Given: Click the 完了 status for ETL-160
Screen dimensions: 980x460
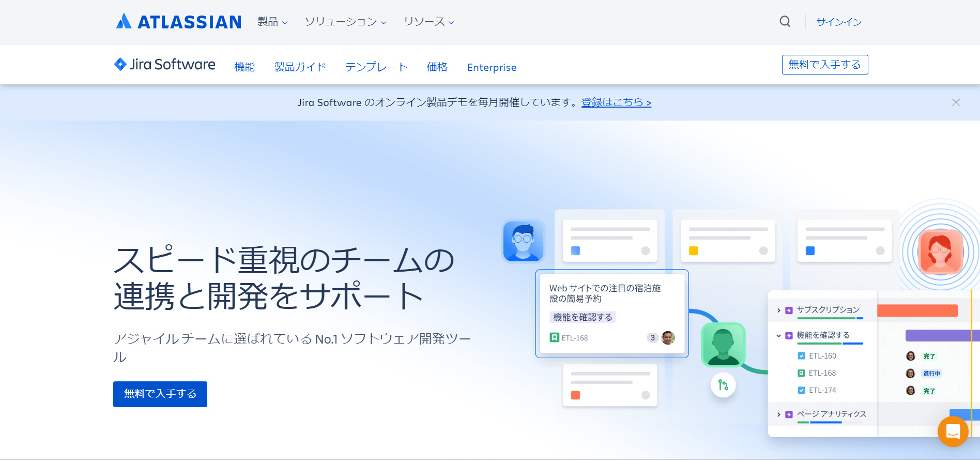Looking at the screenshot, I should click(x=929, y=357).
